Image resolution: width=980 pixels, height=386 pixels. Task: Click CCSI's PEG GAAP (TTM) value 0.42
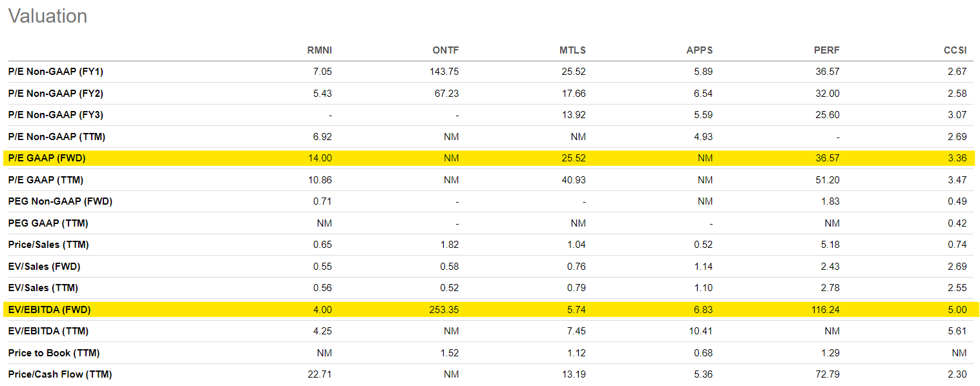coord(957,223)
